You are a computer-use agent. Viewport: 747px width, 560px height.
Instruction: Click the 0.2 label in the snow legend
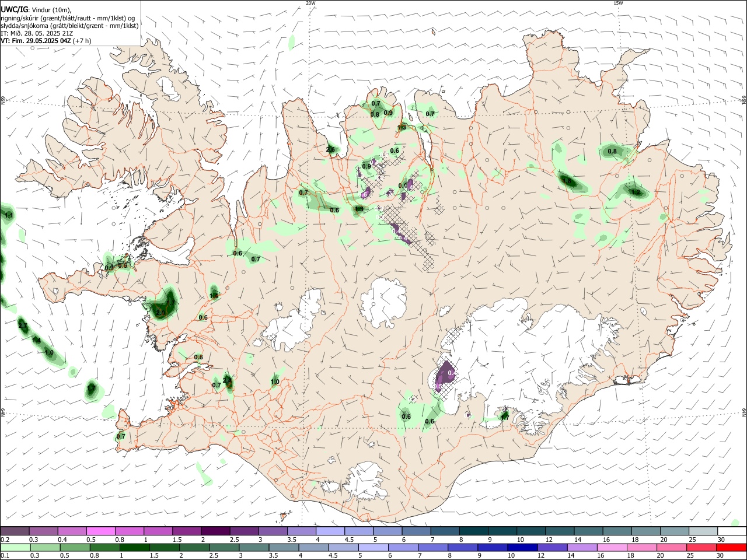(x=5, y=540)
